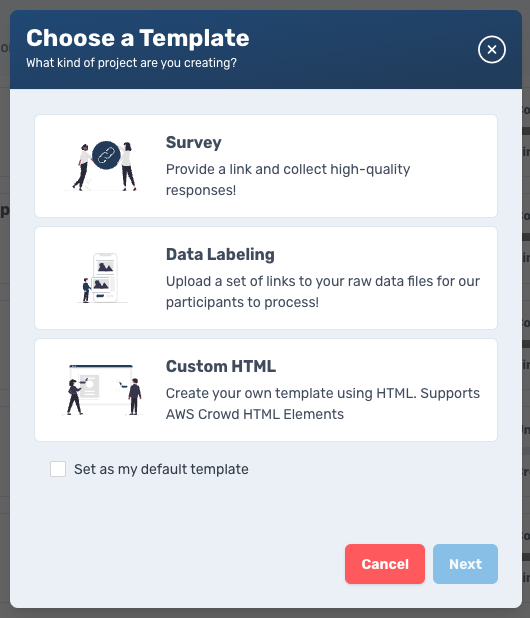Click Data Labeling description about raw data files
530x618 pixels.
[323, 292]
